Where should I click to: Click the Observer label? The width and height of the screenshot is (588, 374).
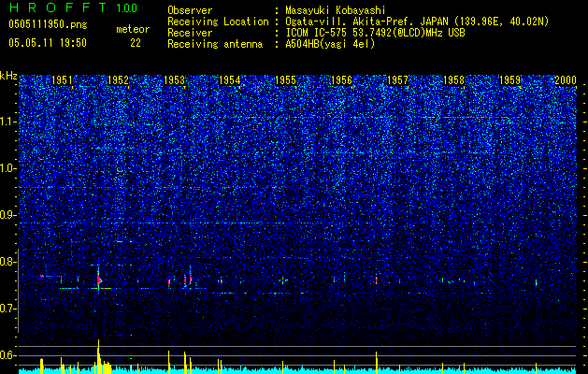tap(190, 10)
